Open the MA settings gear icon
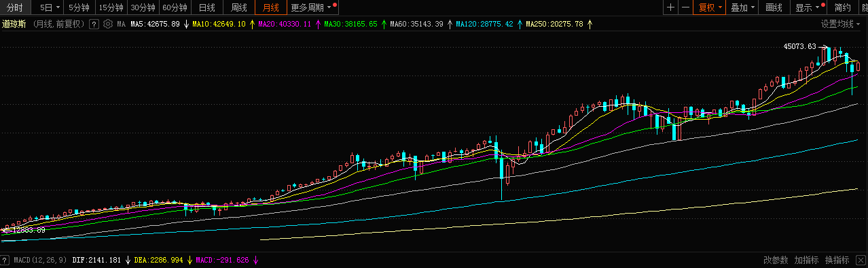868x268 pixels. click(x=107, y=24)
